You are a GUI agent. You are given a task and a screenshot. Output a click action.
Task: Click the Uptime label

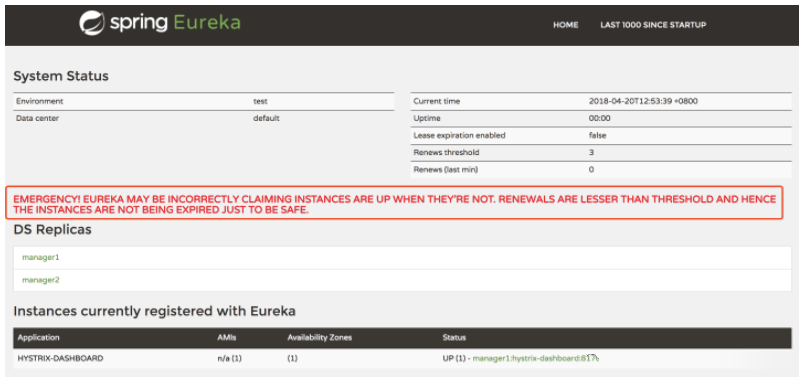[x=427, y=118]
